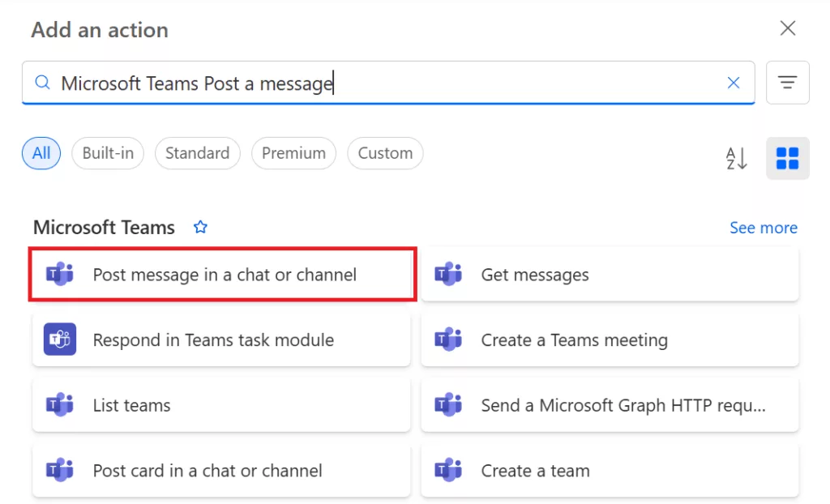Open the filter options icon

(787, 83)
